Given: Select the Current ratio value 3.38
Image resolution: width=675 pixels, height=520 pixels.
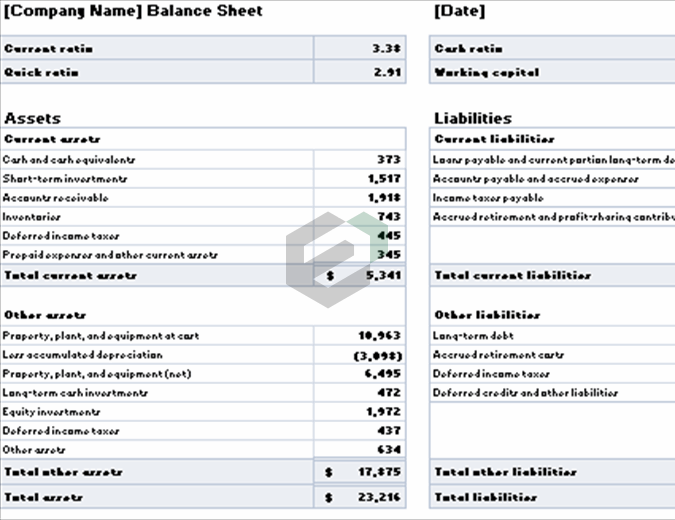Looking at the screenshot, I should [387, 48].
